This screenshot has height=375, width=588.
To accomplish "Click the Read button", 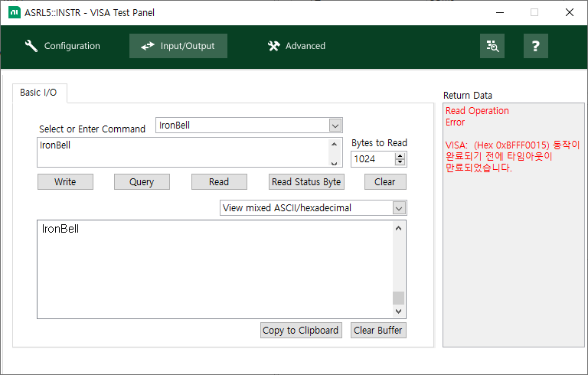I will pos(219,182).
